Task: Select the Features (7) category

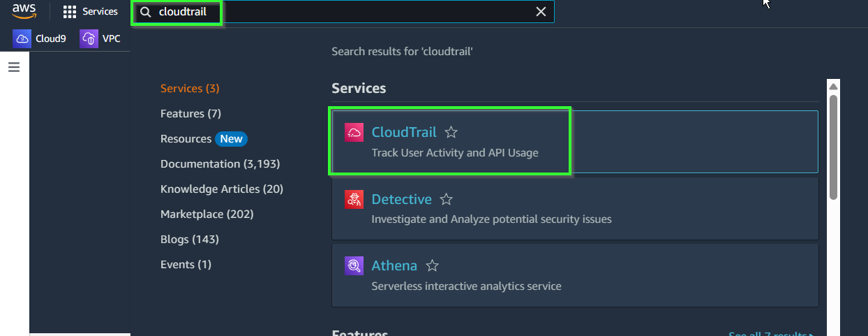Action: (x=190, y=113)
